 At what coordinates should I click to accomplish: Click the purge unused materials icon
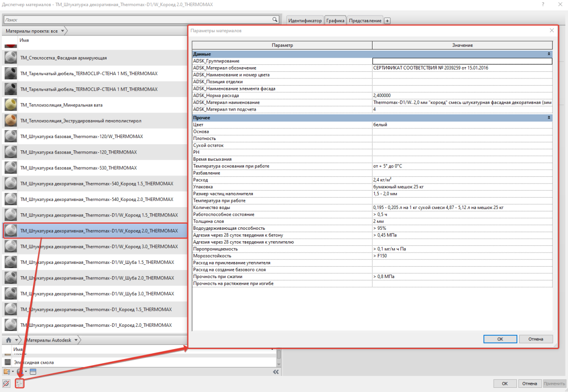(x=6, y=383)
